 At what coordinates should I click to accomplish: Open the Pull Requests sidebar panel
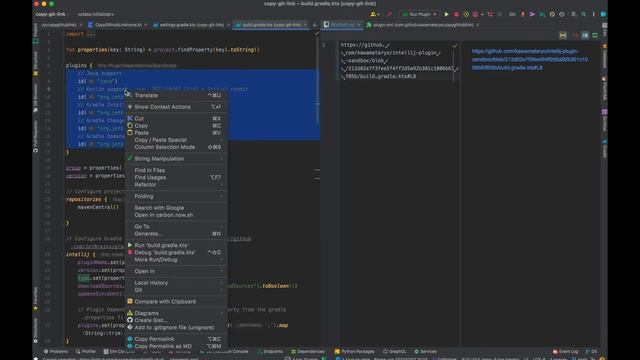[36, 137]
